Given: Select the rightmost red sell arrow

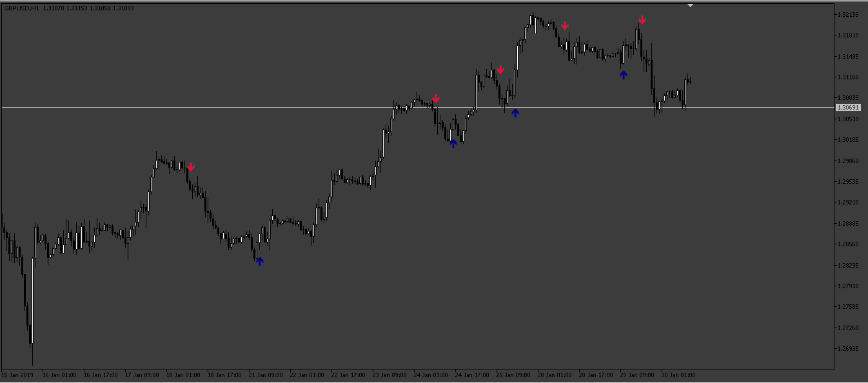Looking at the screenshot, I should [x=642, y=20].
